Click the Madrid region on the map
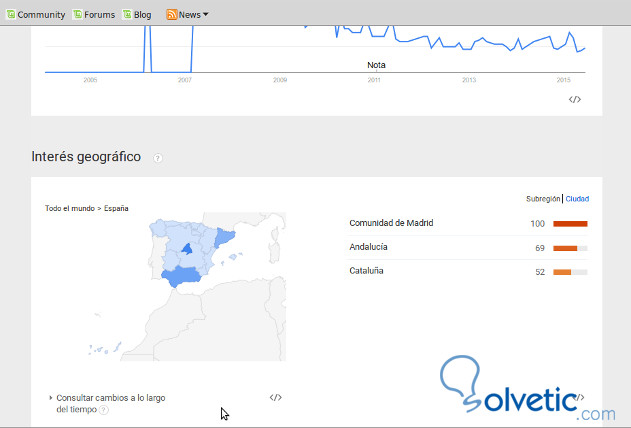This screenshot has width=631, height=428. click(187, 249)
